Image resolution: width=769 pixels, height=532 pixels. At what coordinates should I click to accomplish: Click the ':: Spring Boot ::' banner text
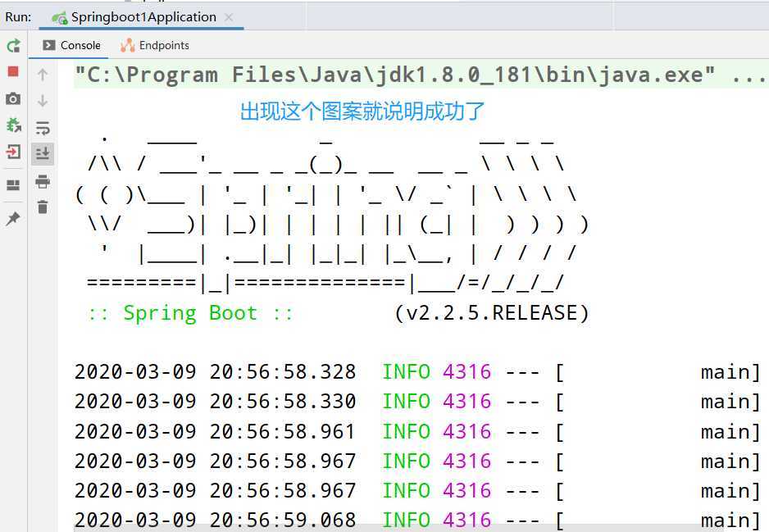click(190, 313)
